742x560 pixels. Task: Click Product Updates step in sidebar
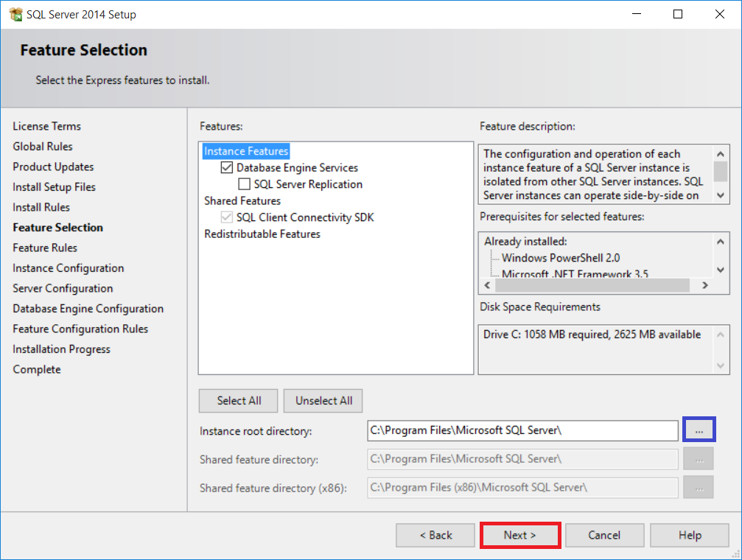tap(54, 167)
